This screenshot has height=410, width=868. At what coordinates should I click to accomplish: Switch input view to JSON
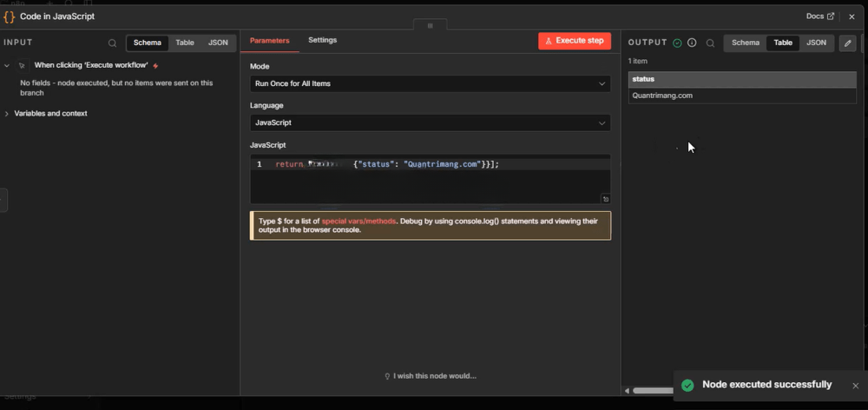coord(218,43)
